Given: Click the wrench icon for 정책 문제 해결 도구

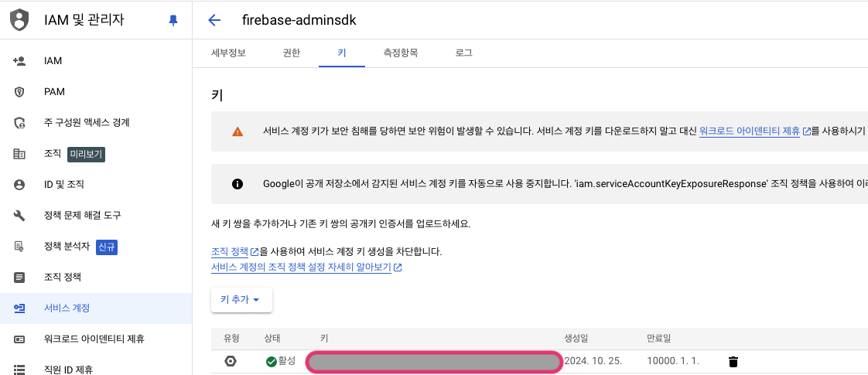Looking at the screenshot, I should 20,215.
